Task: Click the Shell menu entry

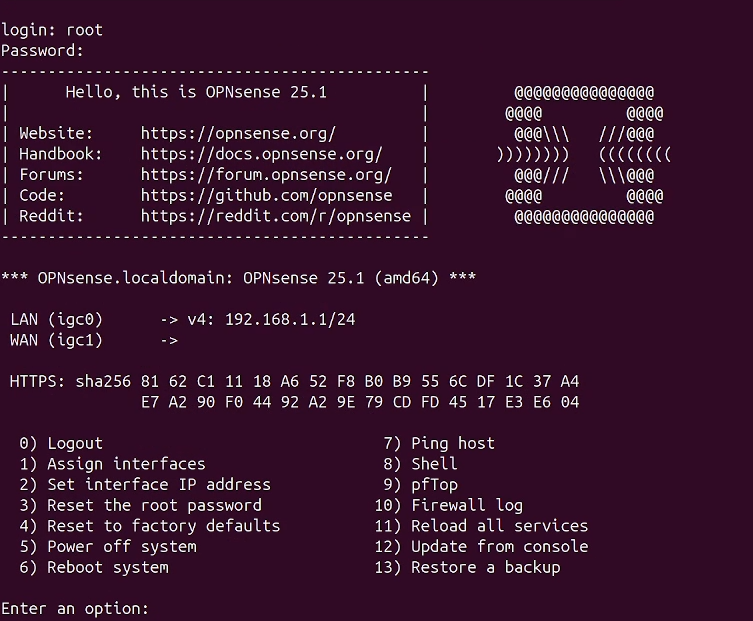Action: click(420, 464)
